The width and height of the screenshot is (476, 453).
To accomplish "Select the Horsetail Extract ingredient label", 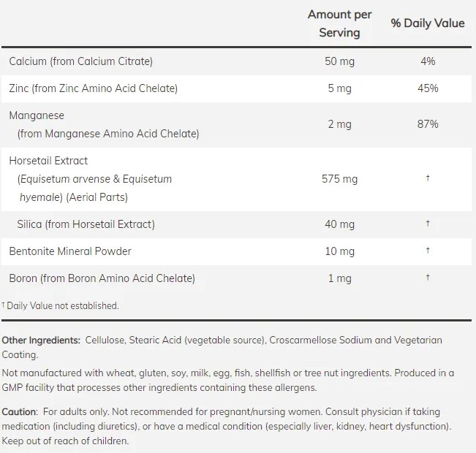I will 48,160.
